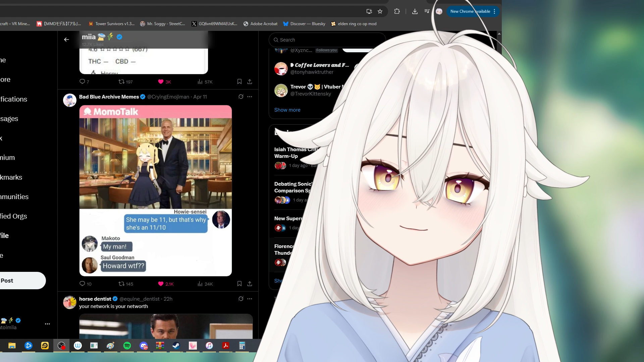Open WinRAR from taskbar

coord(160,346)
